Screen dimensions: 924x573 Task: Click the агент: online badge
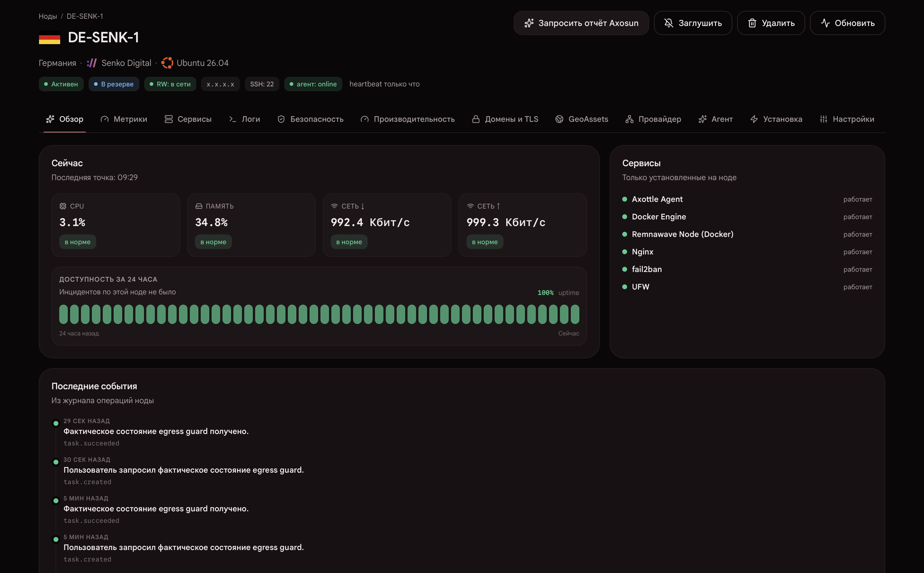tap(313, 84)
